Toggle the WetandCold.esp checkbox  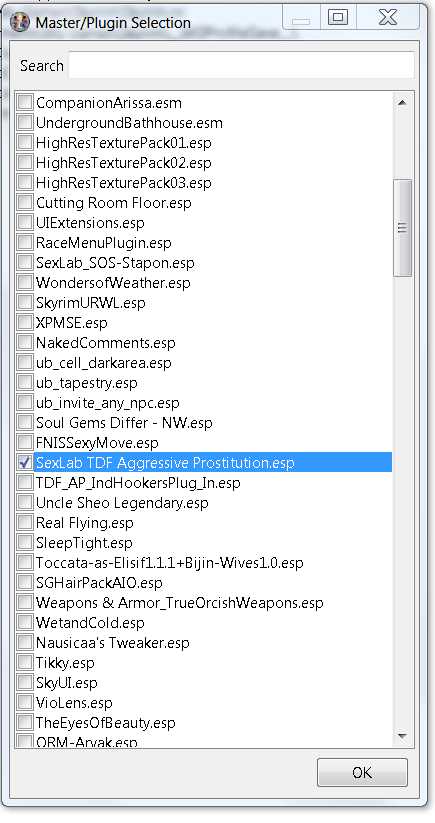[25, 622]
